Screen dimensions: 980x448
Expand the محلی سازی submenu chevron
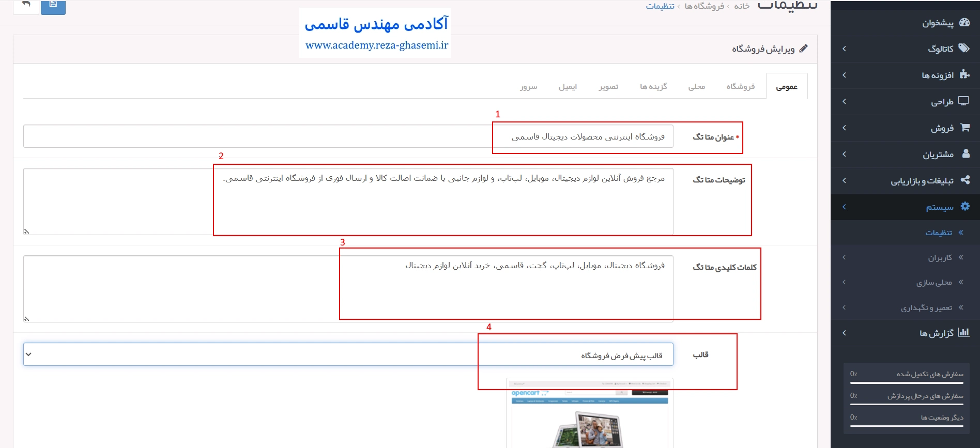pos(844,282)
